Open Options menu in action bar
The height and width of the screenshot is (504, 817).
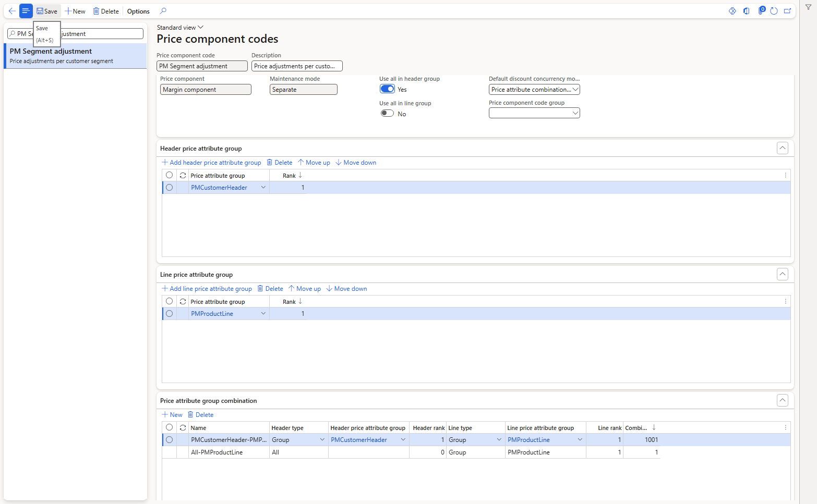pyautogui.click(x=138, y=11)
